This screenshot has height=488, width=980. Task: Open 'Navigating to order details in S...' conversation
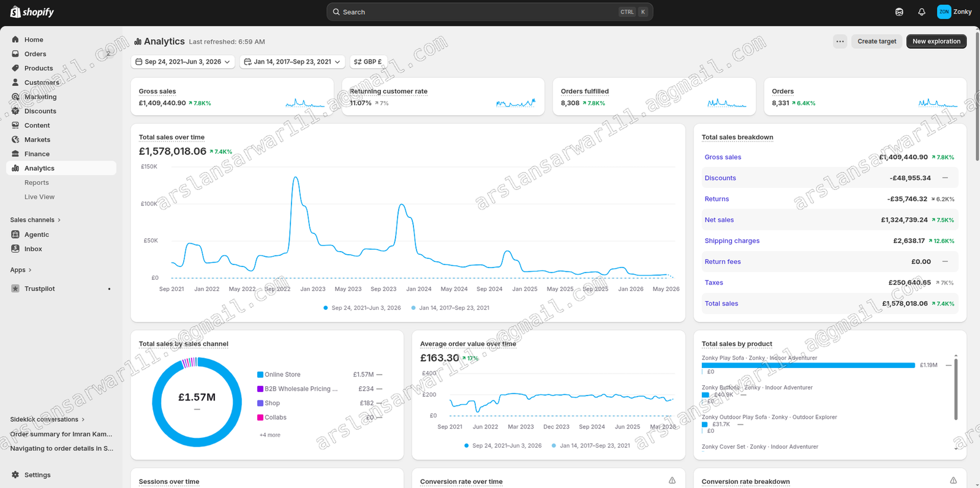click(x=62, y=448)
